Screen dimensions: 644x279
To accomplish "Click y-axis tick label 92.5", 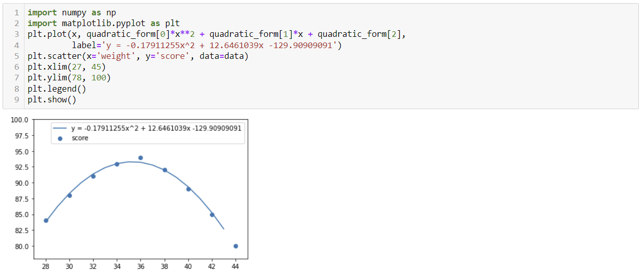I will pos(21,167).
